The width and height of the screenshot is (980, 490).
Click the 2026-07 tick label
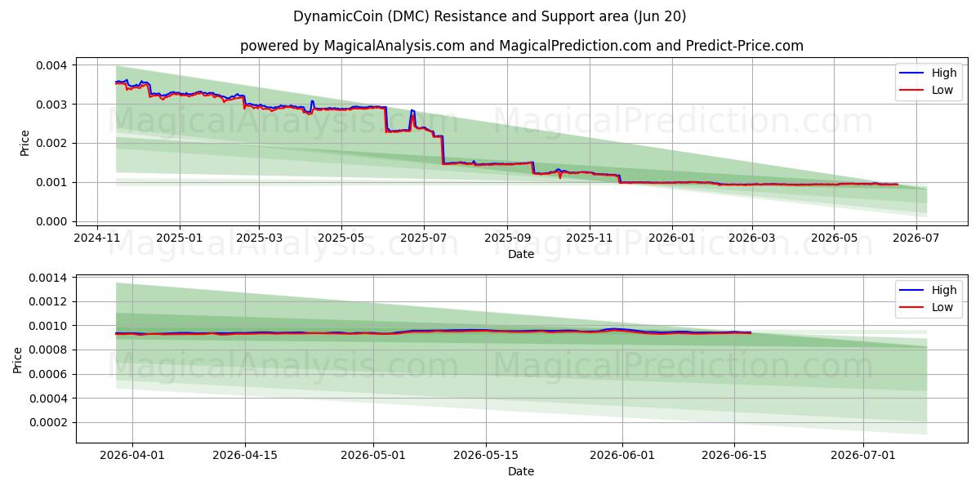[915, 238]
